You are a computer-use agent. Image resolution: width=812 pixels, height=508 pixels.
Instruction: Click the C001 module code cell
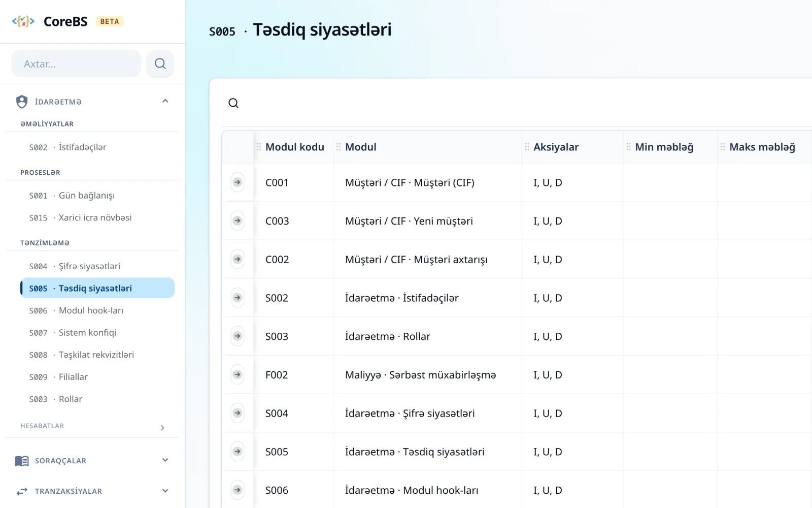coord(277,182)
